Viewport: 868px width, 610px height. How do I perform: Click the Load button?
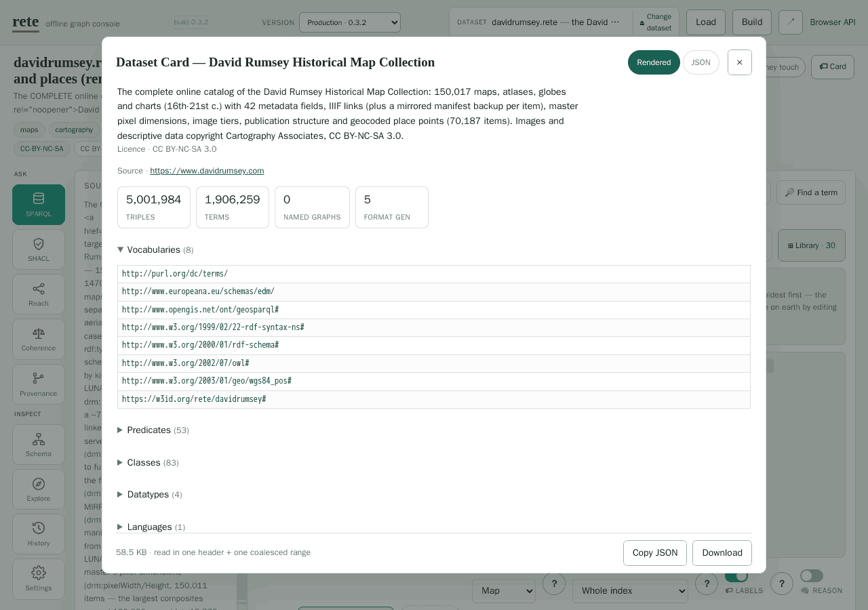(x=706, y=22)
